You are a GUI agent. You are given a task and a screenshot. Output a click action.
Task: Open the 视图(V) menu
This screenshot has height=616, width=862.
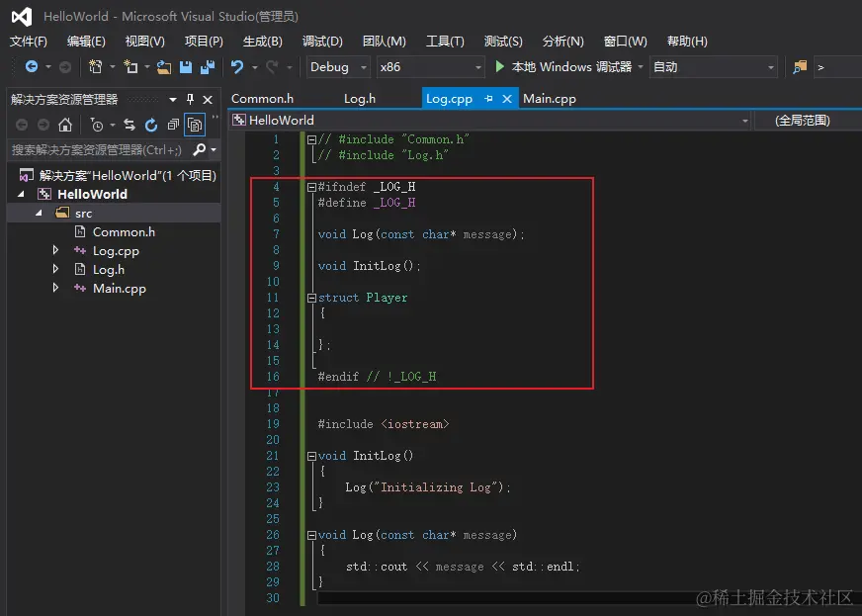[144, 42]
